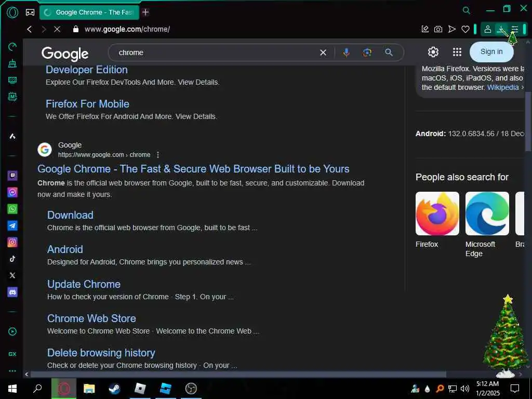Open the media Player sidebar icon
Image resolution: width=532 pixels, height=399 pixels.
tap(12, 332)
